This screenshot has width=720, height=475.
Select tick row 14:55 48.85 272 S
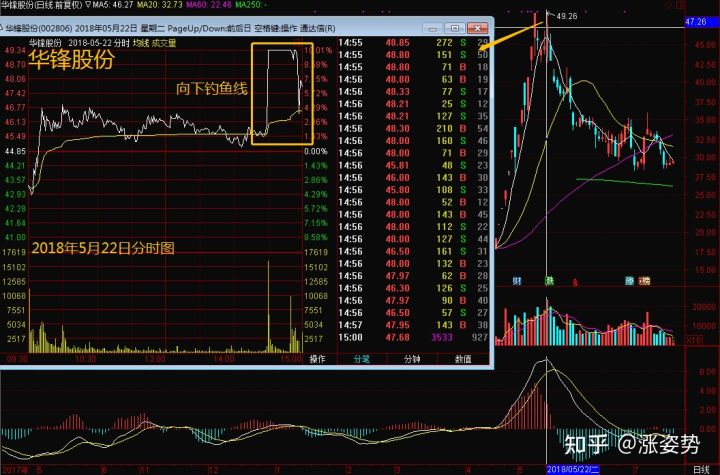click(413, 43)
